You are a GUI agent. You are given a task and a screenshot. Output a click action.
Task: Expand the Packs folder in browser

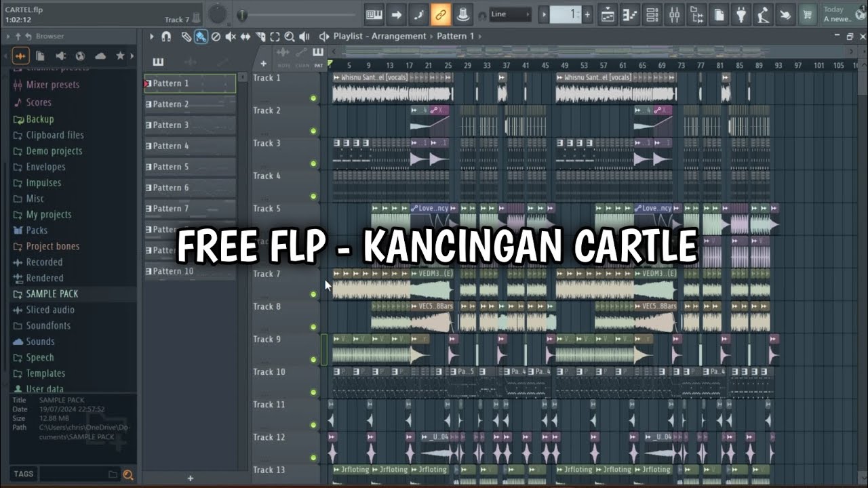coord(37,230)
